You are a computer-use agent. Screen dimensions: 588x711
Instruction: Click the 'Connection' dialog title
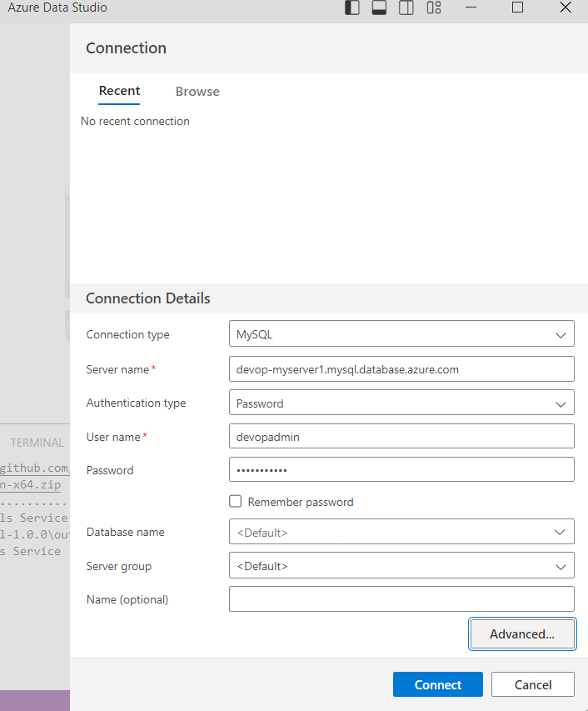click(x=126, y=48)
